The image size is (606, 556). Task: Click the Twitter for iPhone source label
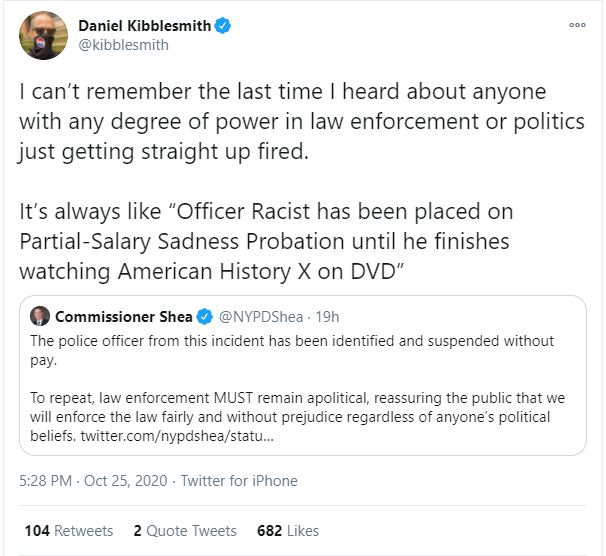tap(239, 481)
